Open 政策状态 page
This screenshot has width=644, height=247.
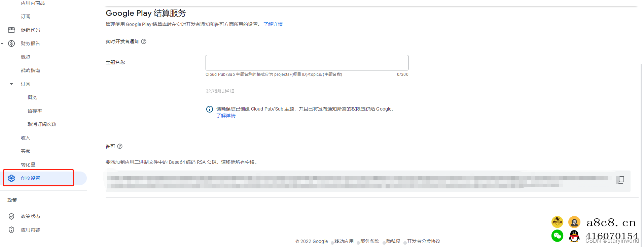(x=30, y=216)
